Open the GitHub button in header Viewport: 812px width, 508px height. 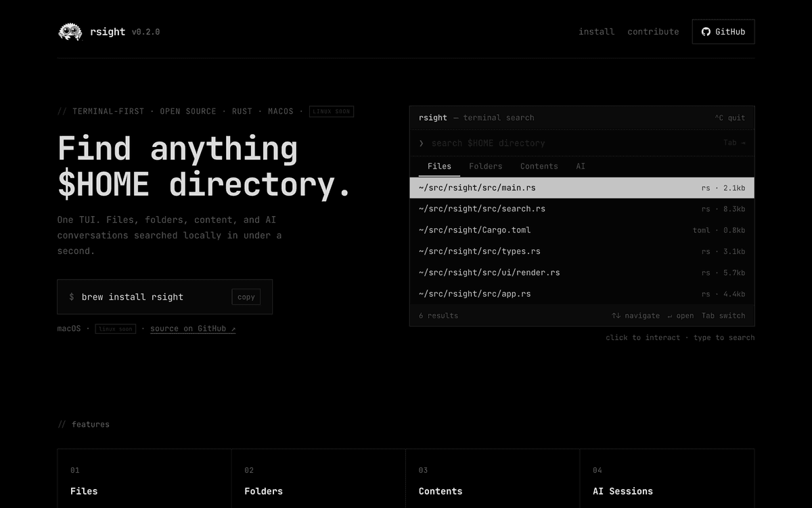click(x=723, y=32)
